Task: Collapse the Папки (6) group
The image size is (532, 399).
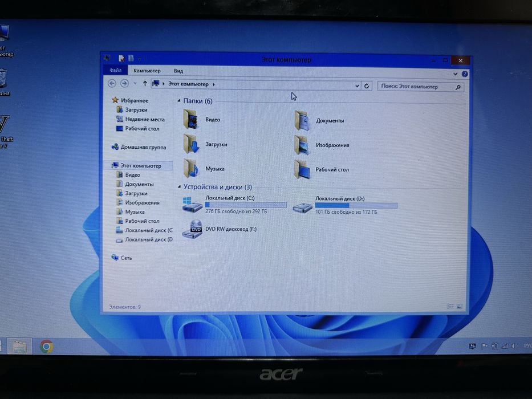Action: pos(179,101)
